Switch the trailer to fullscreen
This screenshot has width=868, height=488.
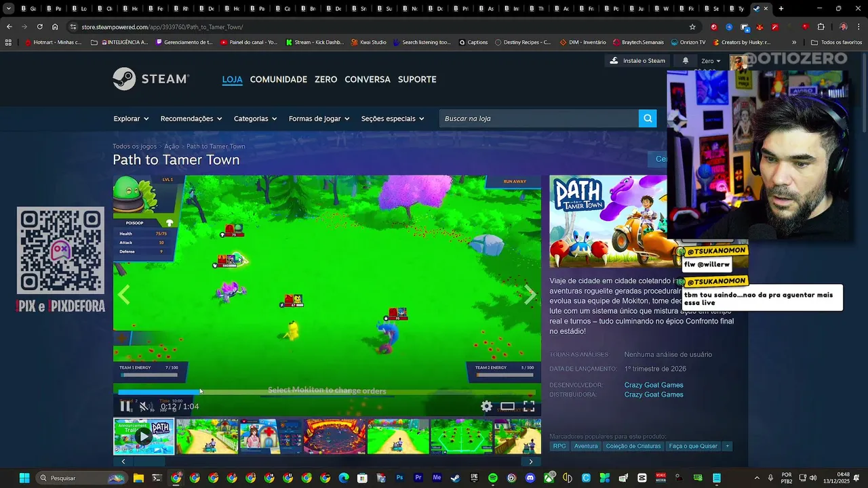coord(529,407)
